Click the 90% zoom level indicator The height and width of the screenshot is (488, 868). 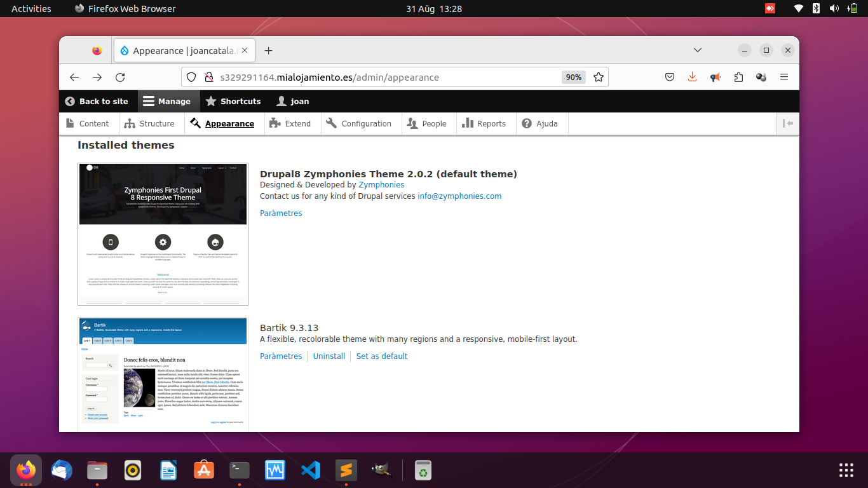573,77
